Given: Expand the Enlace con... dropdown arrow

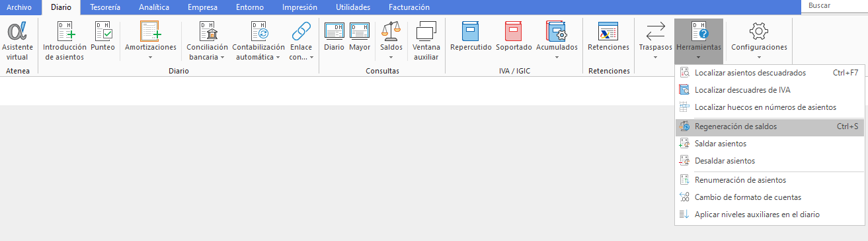Looking at the screenshot, I should pyautogui.click(x=311, y=58).
